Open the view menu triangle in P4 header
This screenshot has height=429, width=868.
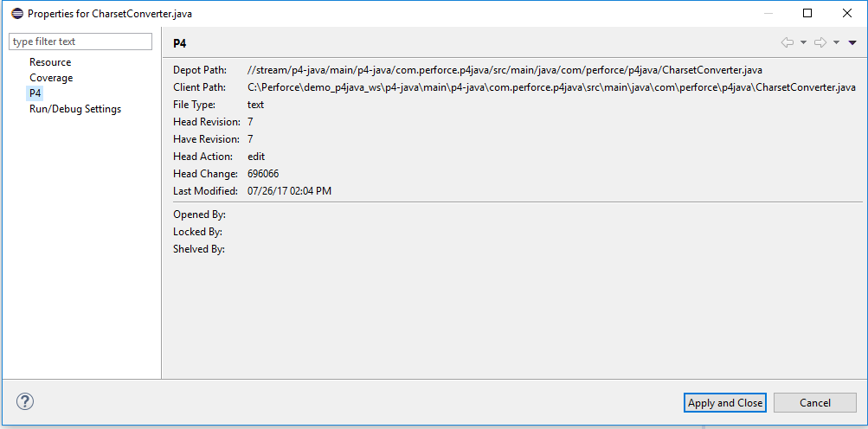852,42
